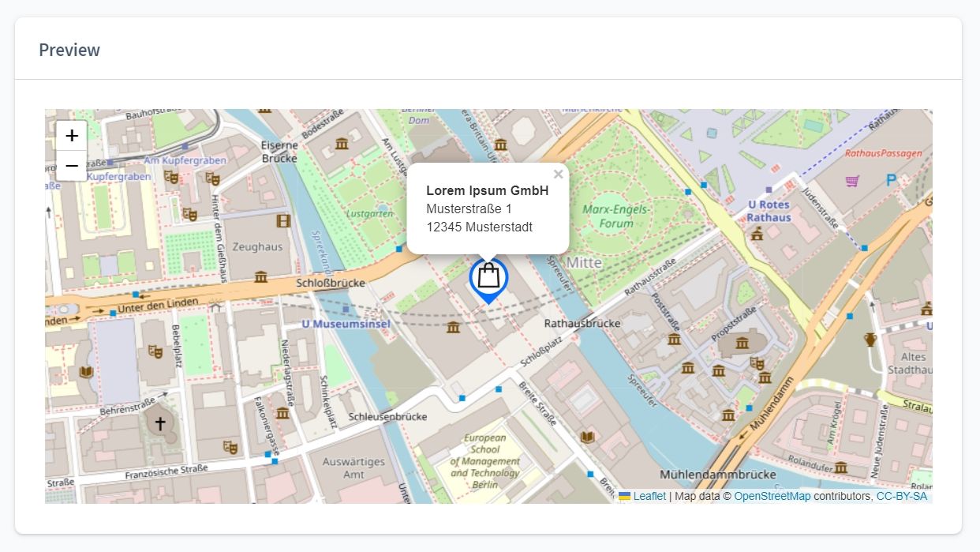Click the museum icon on the large Propststraße building
Viewport: 980px width, 552px height.
click(742, 343)
